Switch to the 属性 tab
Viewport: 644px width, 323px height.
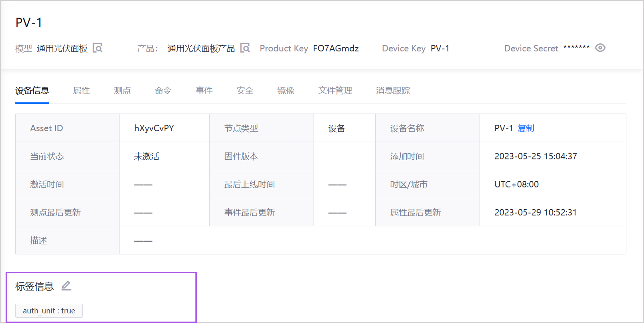[81, 90]
